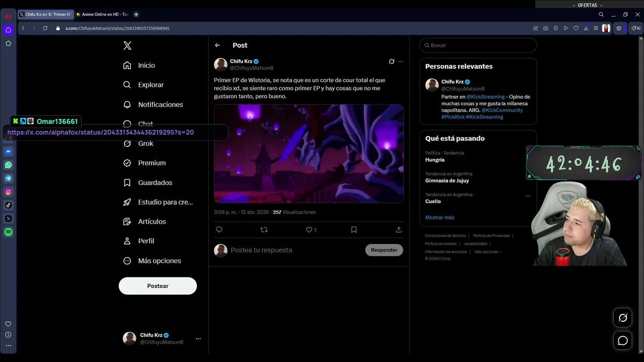Click the Grok floating button bottom right
This screenshot has height=362, width=644.
pos(623,318)
